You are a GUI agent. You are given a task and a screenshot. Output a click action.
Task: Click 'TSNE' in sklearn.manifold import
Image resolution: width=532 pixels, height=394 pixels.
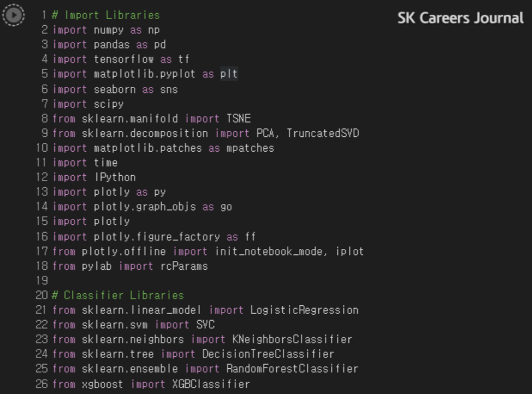coord(238,119)
